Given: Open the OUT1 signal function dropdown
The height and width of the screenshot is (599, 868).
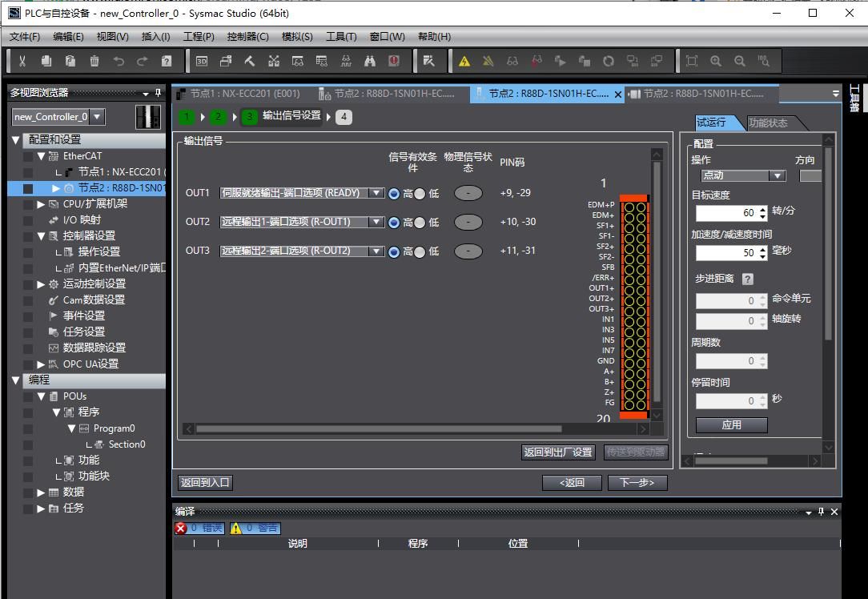Looking at the screenshot, I should pos(376,193).
